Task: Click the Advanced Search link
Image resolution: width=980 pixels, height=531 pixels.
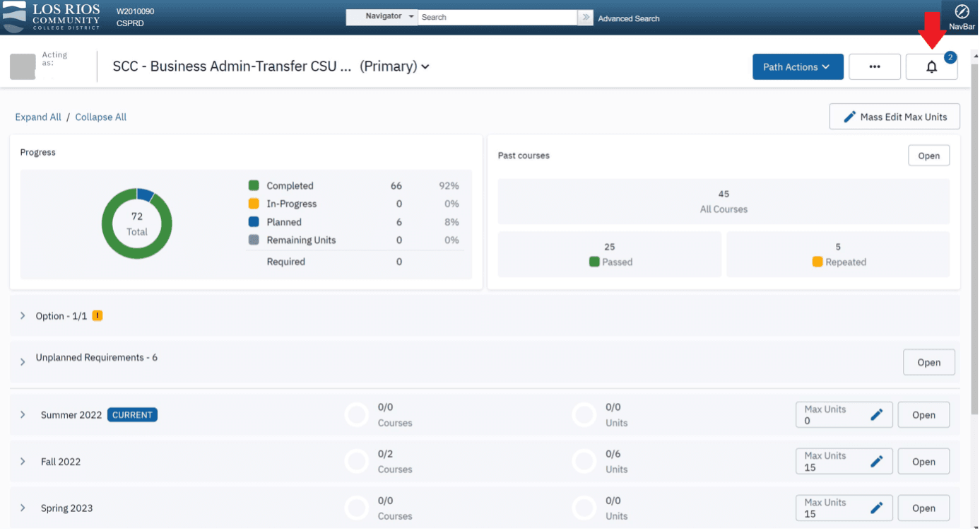Action: pyautogui.click(x=629, y=18)
